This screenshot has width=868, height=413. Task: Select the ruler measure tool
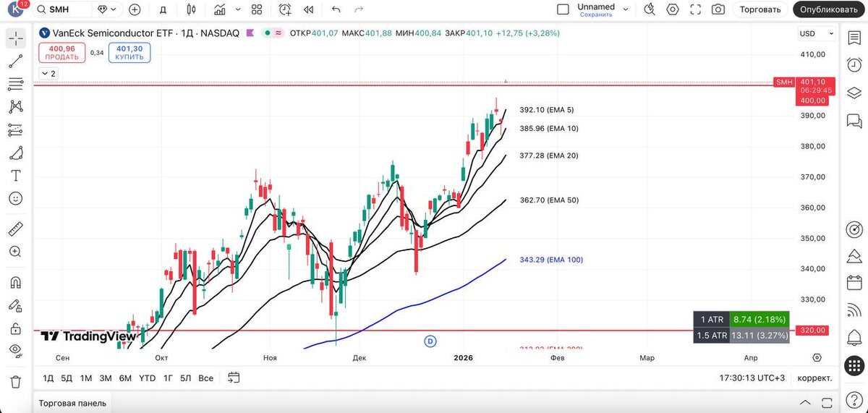tap(15, 229)
